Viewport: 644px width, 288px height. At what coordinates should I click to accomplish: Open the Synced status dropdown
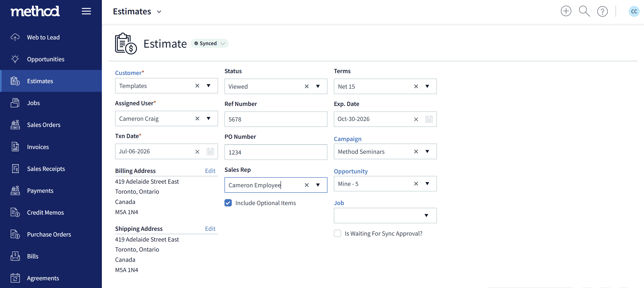click(209, 43)
